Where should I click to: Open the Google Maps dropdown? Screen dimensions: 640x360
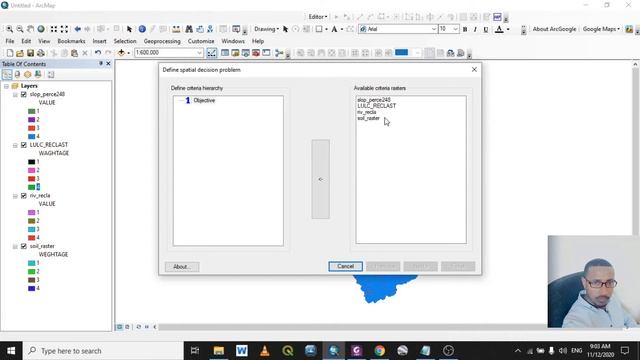pyautogui.click(x=601, y=29)
